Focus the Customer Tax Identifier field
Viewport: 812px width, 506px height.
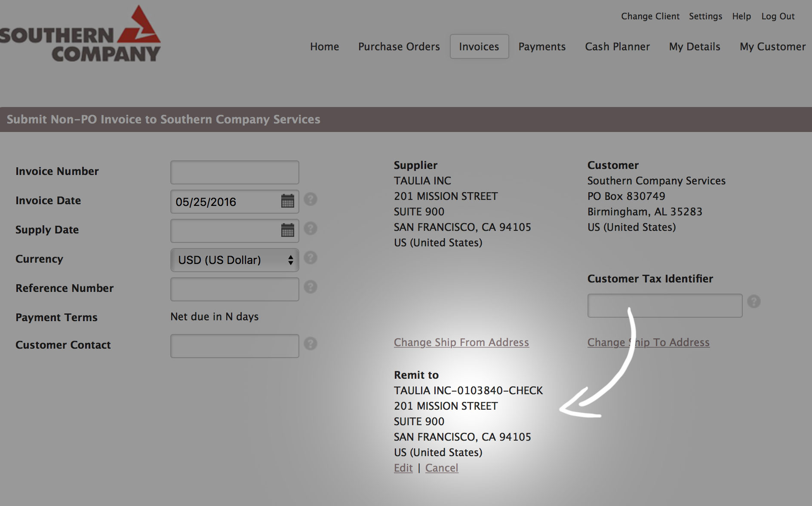click(x=665, y=306)
